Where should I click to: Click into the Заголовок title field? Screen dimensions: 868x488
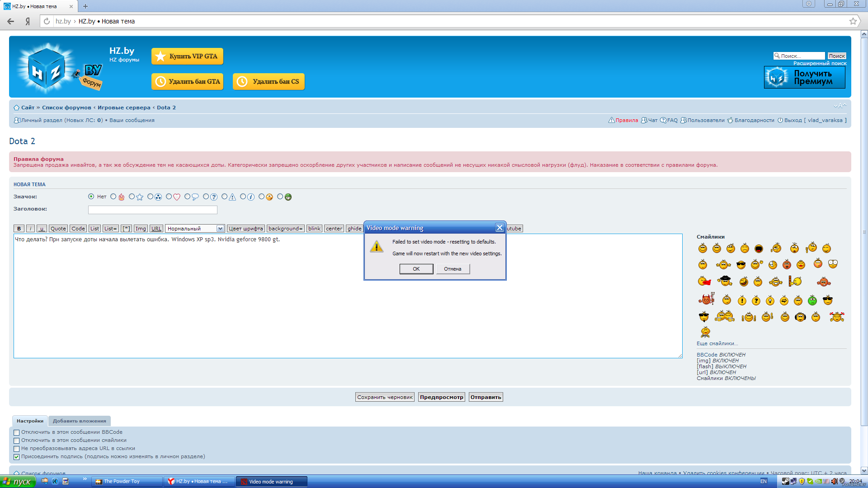152,210
